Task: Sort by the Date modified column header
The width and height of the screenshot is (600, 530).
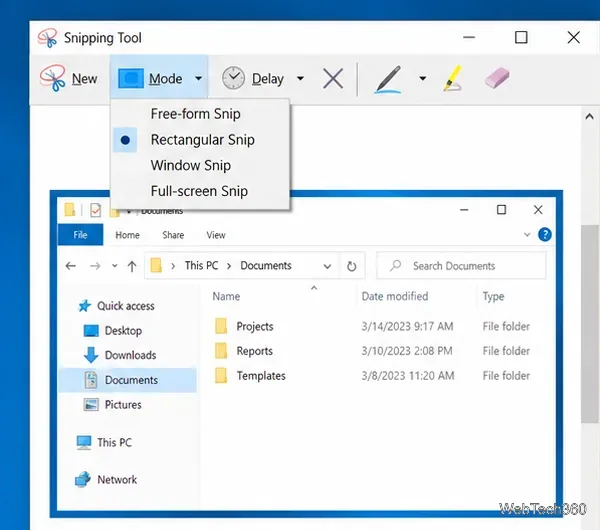Action: coord(395,296)
